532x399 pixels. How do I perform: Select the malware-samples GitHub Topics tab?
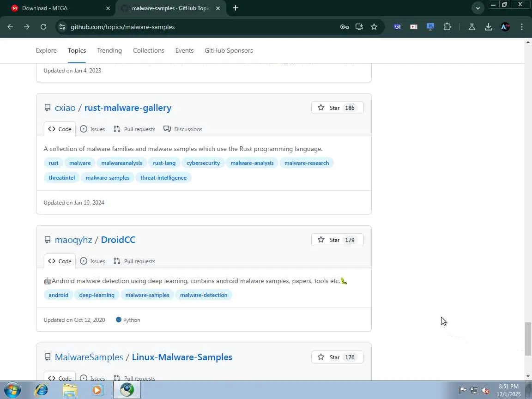coord(171,8)
